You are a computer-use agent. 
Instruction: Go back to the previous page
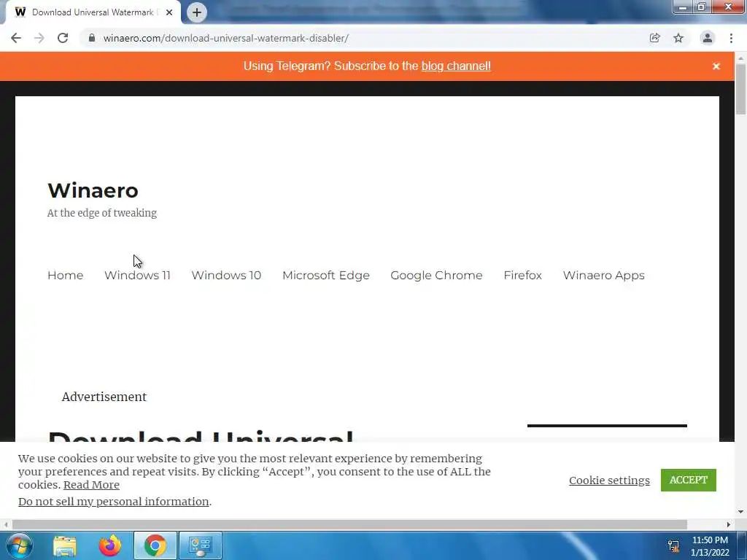click(x=16, y=38)
